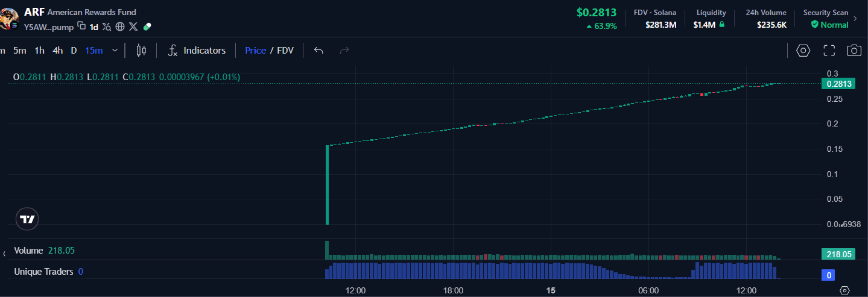Click the American Rewards Fund title
Screen dimensions: 868x297
coord(92,12)
